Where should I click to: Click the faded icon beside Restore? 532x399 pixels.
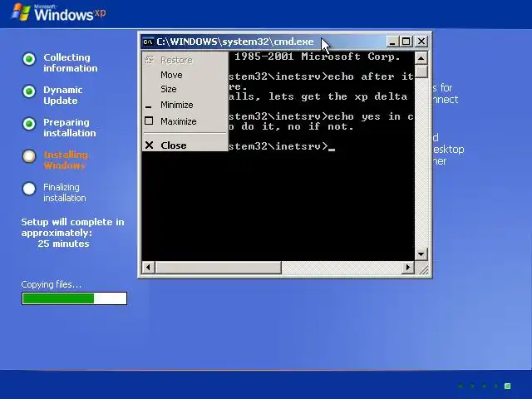149,60
